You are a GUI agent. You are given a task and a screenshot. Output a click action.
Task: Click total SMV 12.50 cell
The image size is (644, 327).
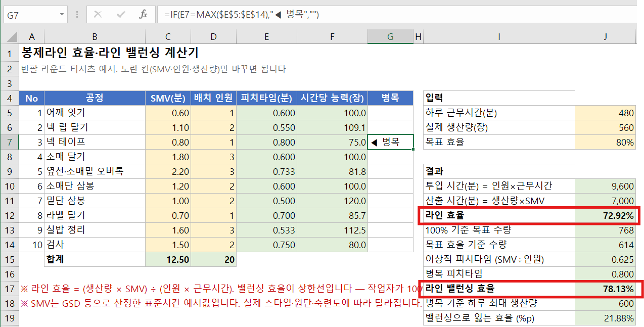tap(168, 259)
